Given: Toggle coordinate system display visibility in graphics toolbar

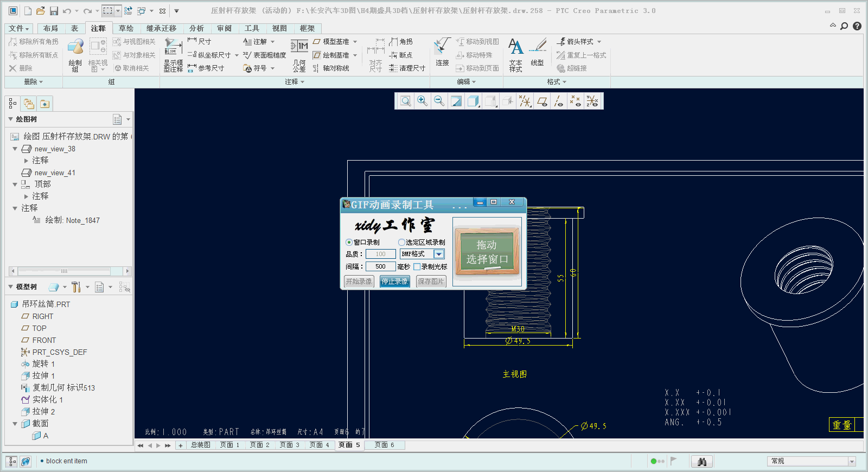Looking at the screenshot, I should 592,101.
